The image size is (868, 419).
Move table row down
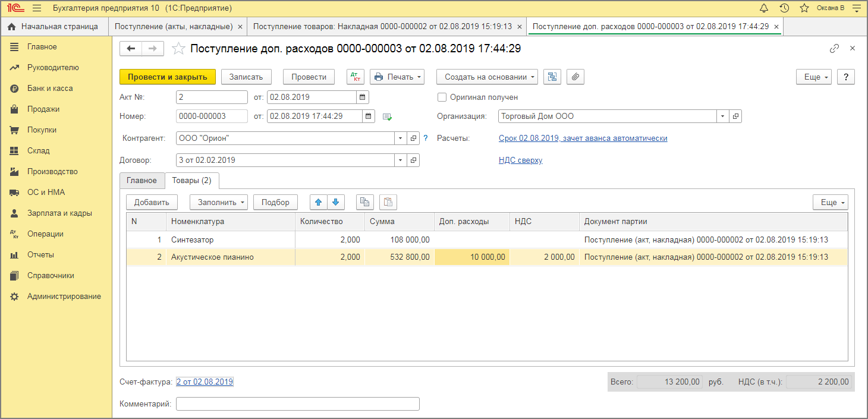(x=336, y=202)
